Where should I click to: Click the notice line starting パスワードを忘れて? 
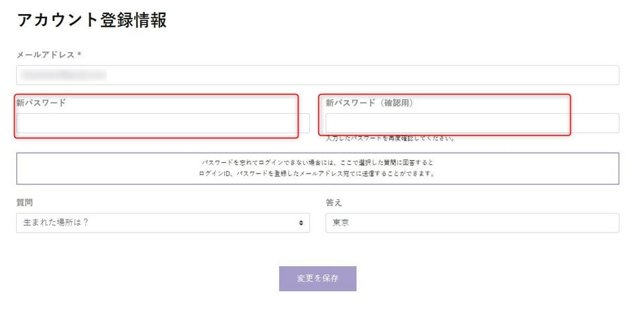pos(317,162)
